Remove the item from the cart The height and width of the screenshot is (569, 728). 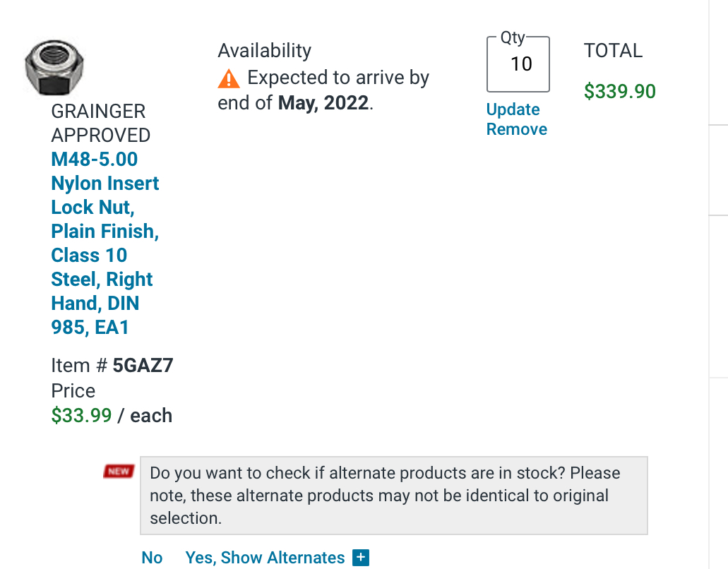pyautogui.click(x=516, y=129)
